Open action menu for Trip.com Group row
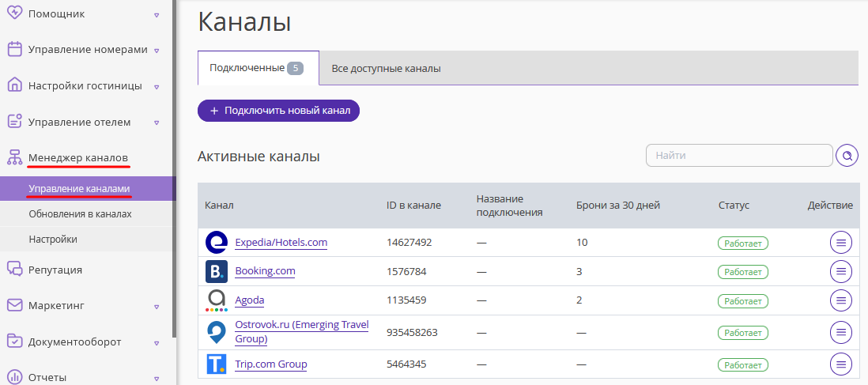 (x=840, y=364)
